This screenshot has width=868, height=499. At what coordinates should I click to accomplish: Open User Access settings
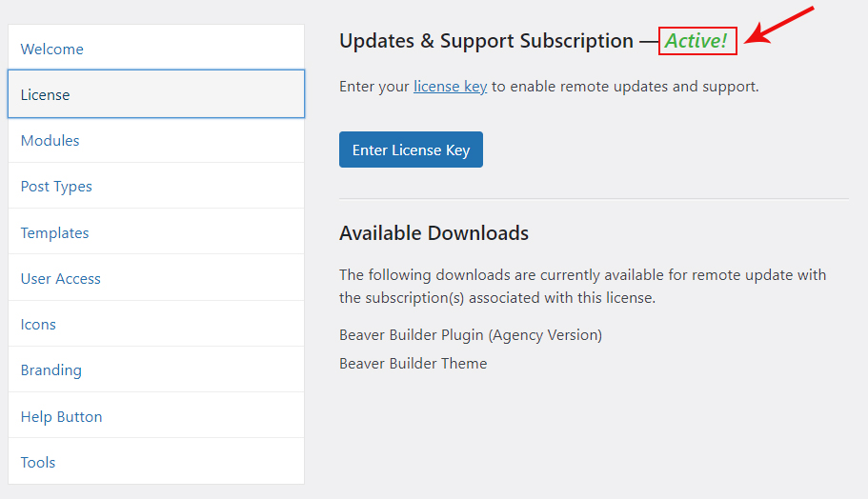(61, 279)
